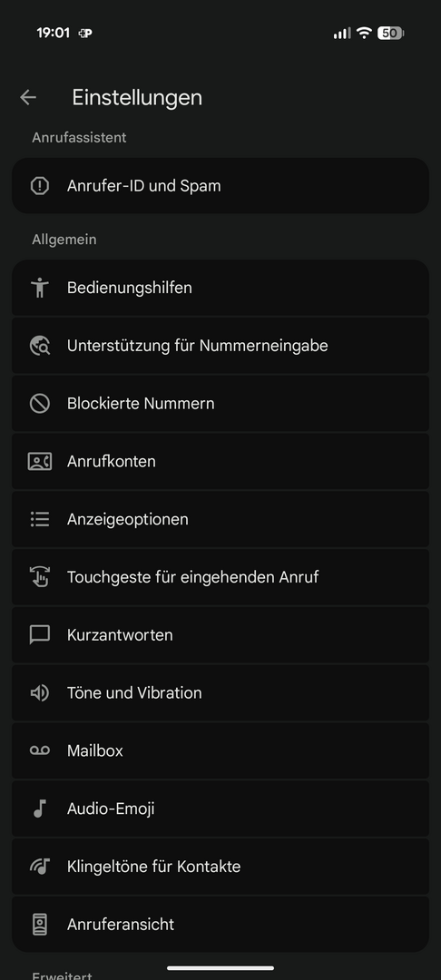The height and width of the screenshot is (980, 441).
Task: Open the Mailbox settings entry
Action: (220, 750)
